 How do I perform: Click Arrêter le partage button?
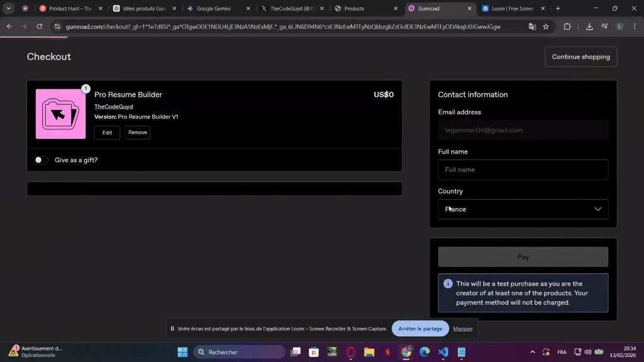point(420,329)
